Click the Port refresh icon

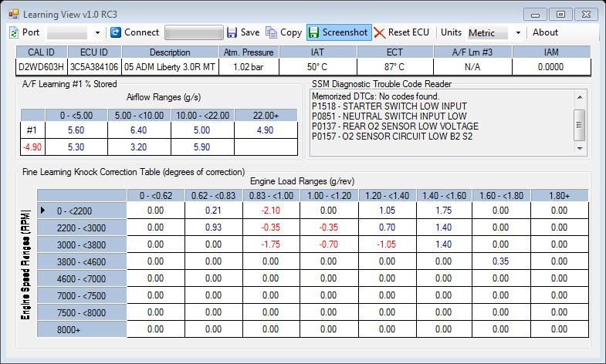click(14, 32)
